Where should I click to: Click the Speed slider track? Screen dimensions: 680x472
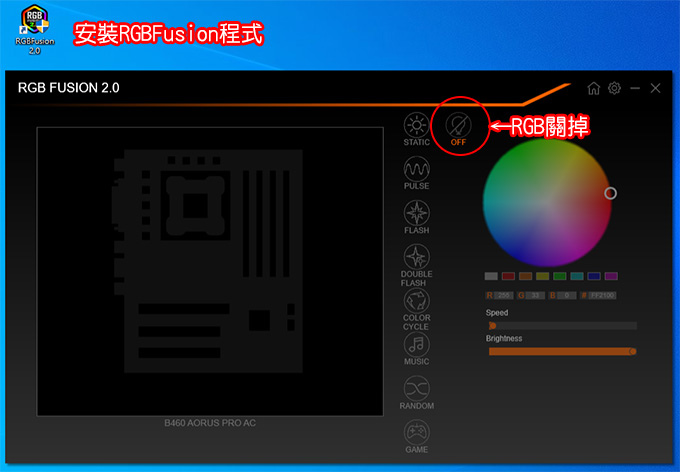[562, 326]
